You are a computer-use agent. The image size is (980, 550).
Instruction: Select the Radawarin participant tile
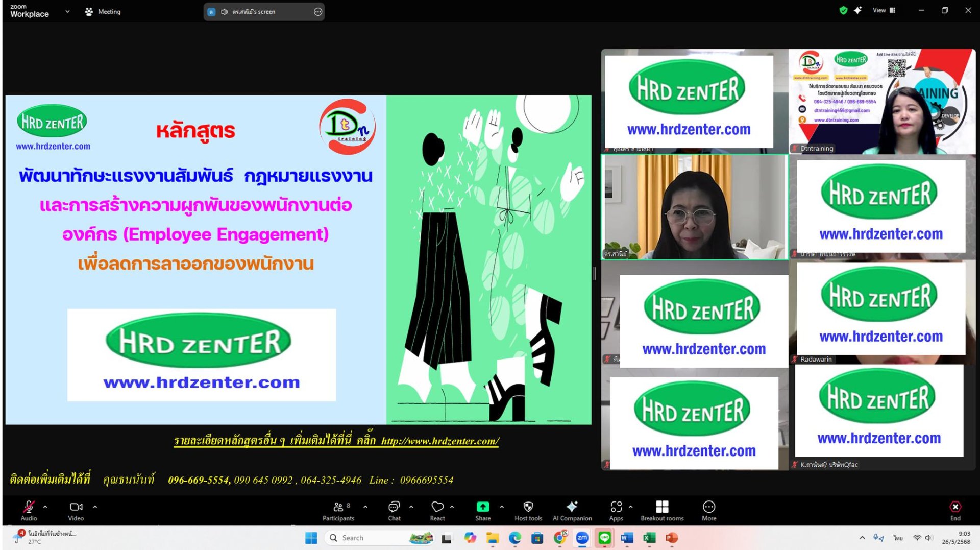[881, 313]
